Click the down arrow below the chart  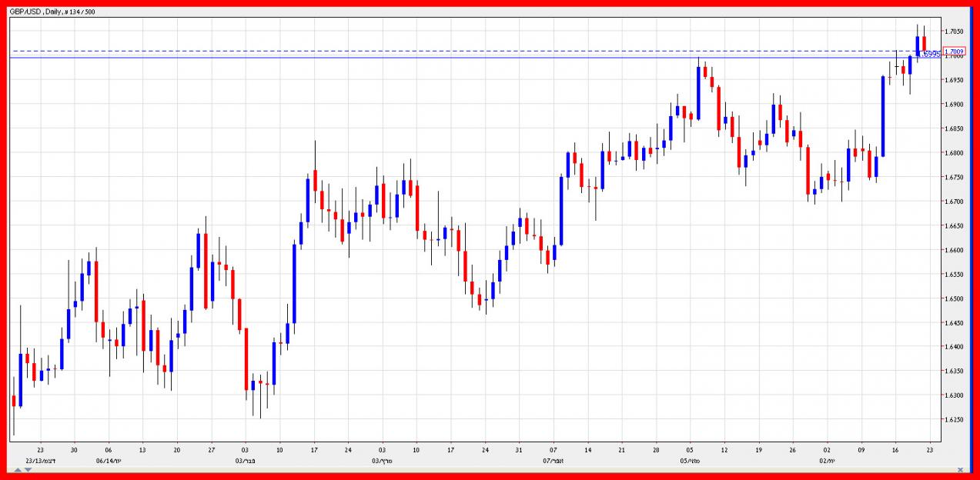28,469
